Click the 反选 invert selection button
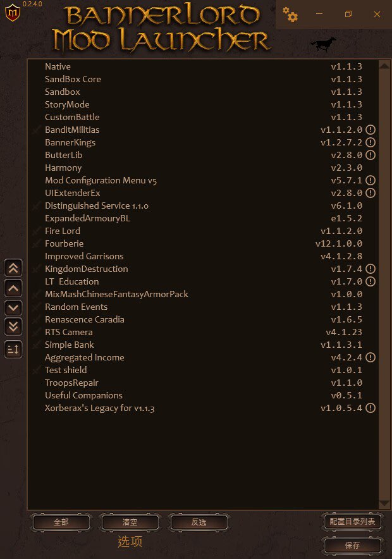Viewport: 392px width, 559px height. click(x=199, y=522)
